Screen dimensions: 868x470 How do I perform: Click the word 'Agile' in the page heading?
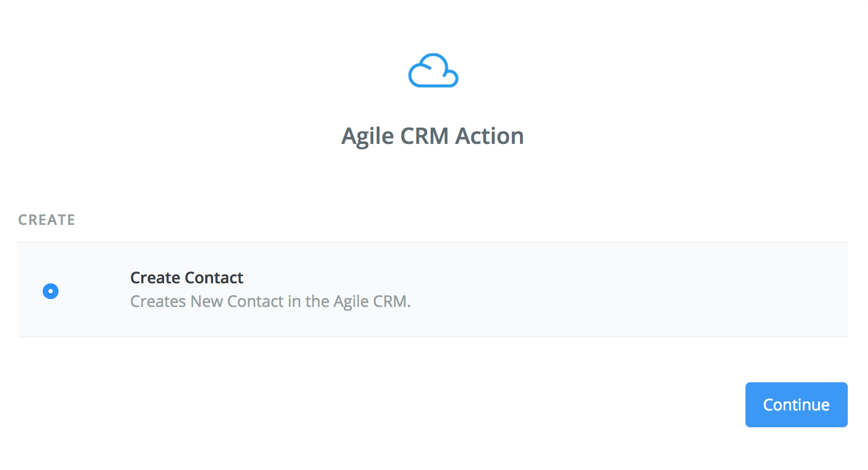pos(368,137)
